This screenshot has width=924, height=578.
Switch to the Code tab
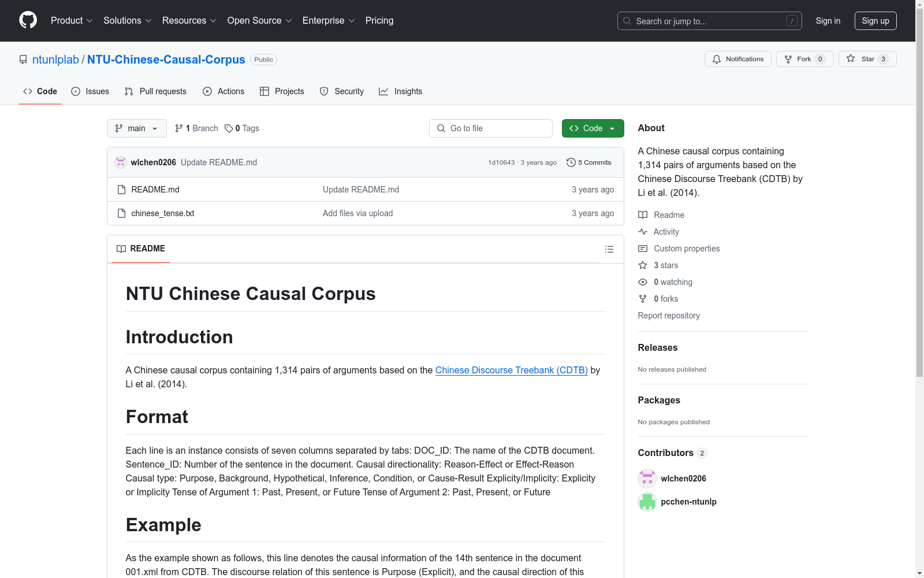pos(40,91)
